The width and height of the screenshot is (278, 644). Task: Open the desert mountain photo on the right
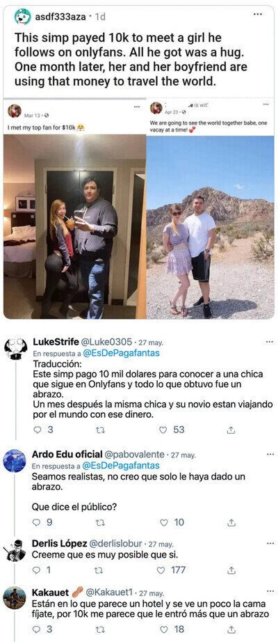211,227
